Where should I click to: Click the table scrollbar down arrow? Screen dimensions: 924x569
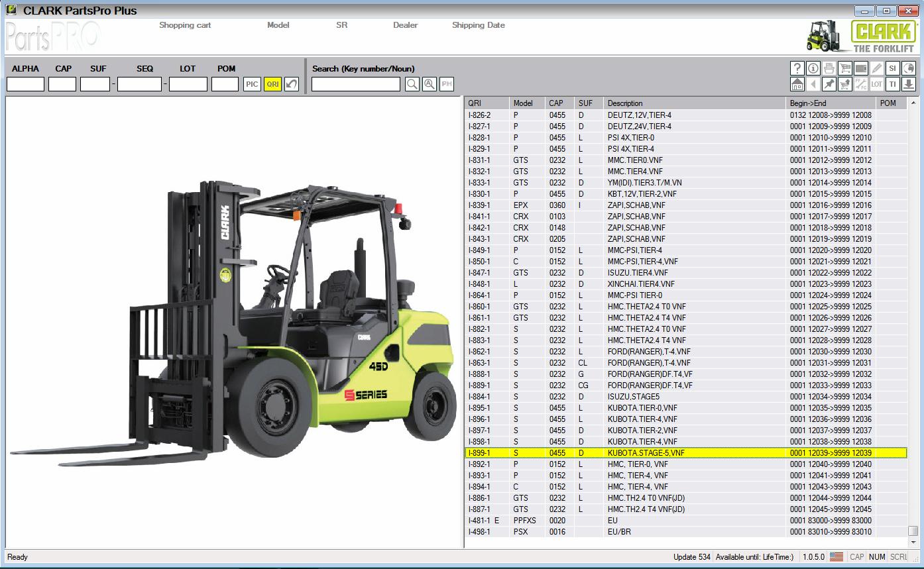(913, 543)
